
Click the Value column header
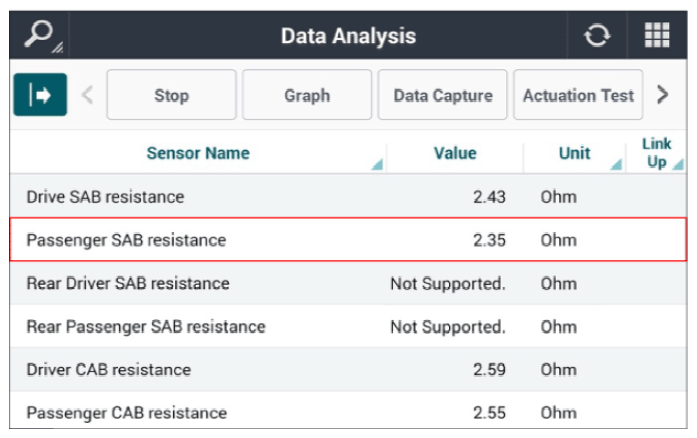(x=455, y=153)
